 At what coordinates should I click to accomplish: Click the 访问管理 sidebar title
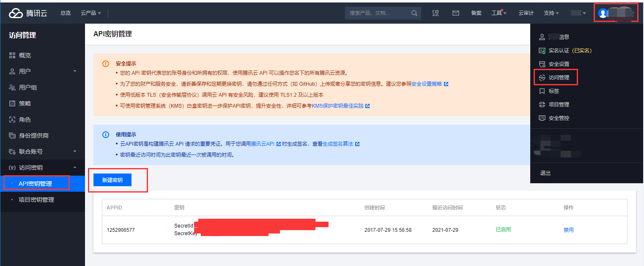pos(22,35)
